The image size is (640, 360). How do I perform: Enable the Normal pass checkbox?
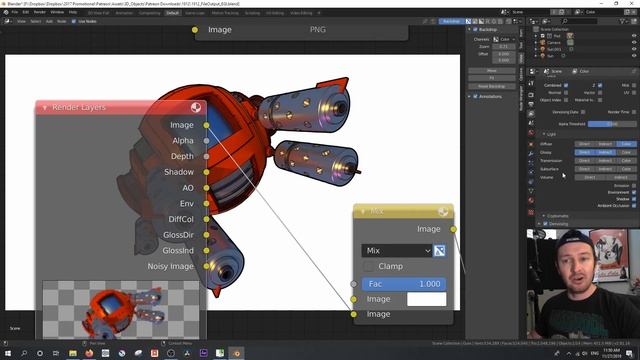point(566,93)
